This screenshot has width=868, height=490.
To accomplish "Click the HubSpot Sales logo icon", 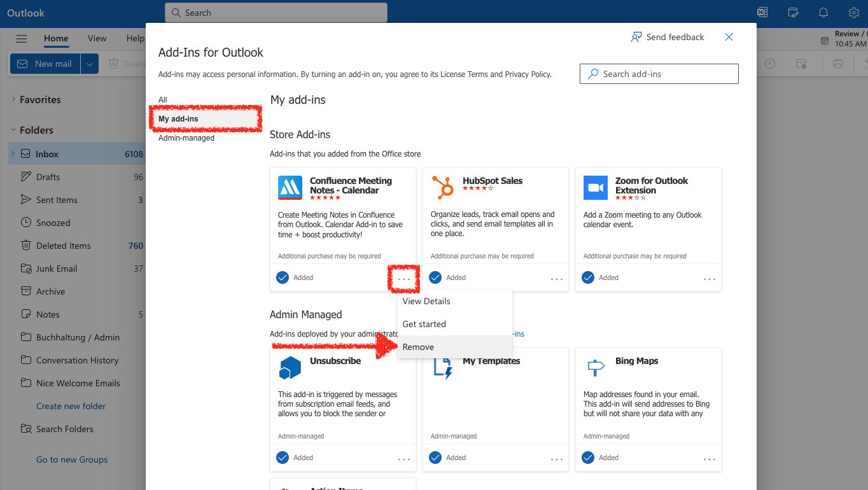I will pos(443,188).
